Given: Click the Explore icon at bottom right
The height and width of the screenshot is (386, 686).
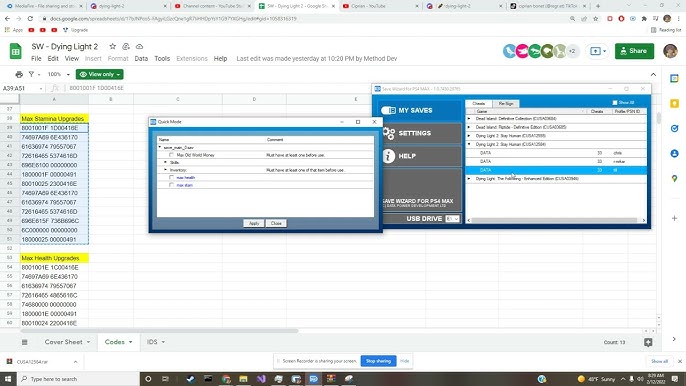Looking at the screenshot, I should (x=648, y=342).
